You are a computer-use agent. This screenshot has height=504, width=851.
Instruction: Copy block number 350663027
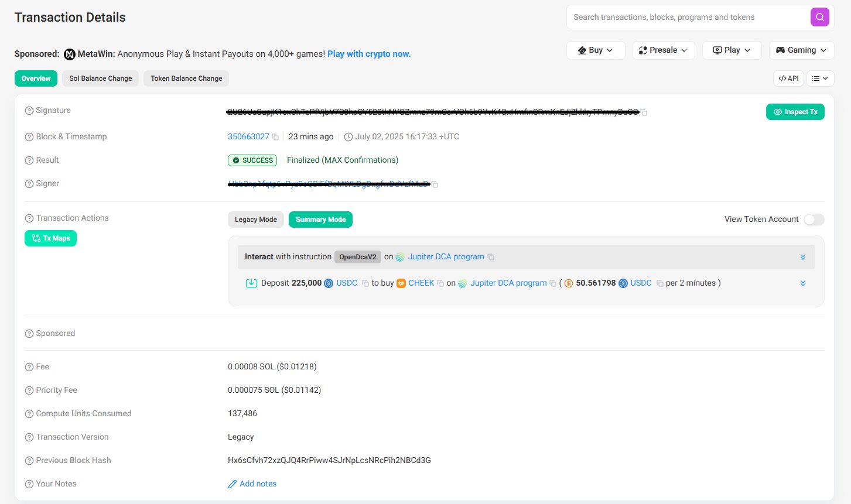point(275,137)
